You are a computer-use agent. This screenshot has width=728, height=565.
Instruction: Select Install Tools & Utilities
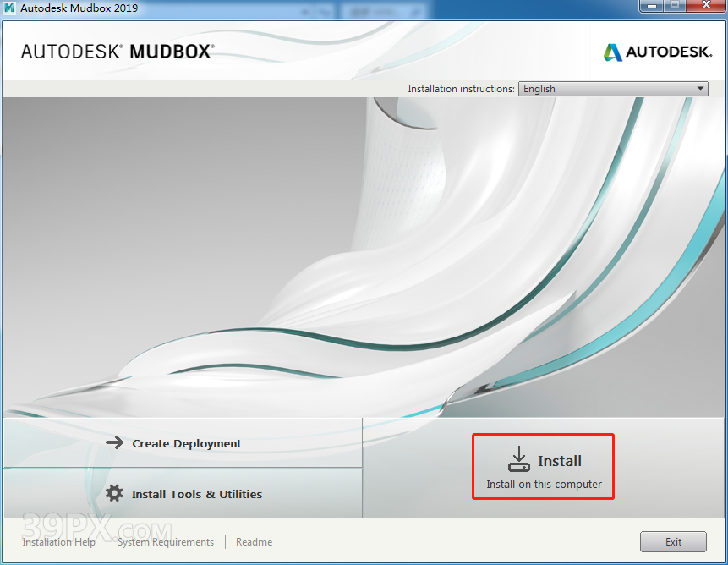pyautogui.click(x=196, y=494)
